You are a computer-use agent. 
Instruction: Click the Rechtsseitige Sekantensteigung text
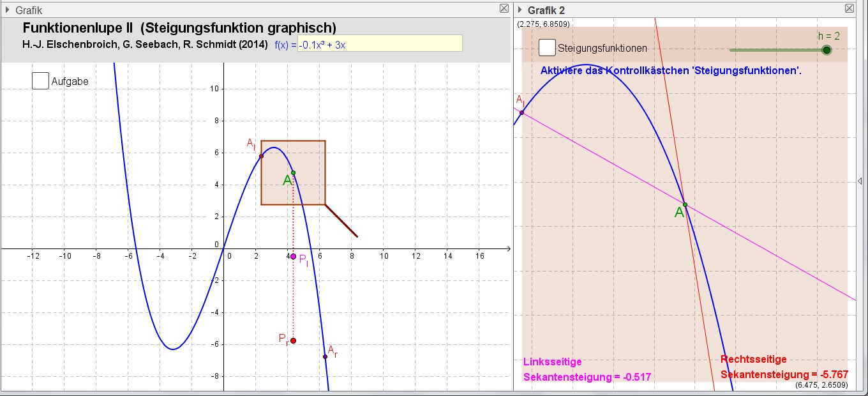point(784,367)
